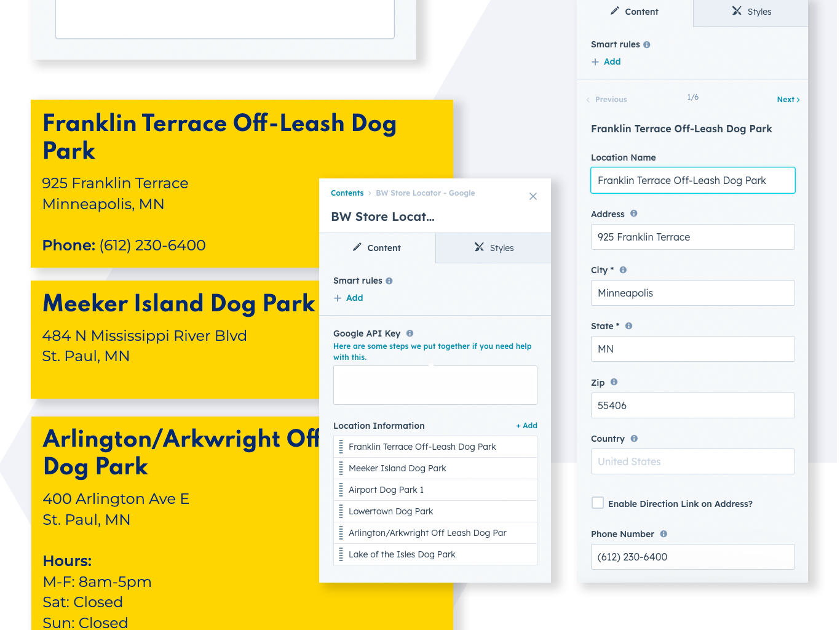This screenshot has width=840, height=630.
Task: Click the Smart rules info icon
Action: [x=646, y=44]
